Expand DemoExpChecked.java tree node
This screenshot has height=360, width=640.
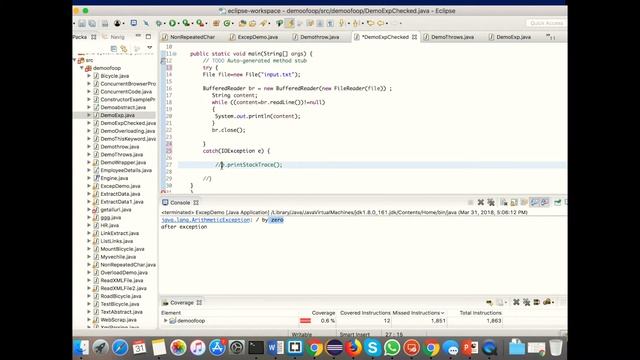(89, 123)
